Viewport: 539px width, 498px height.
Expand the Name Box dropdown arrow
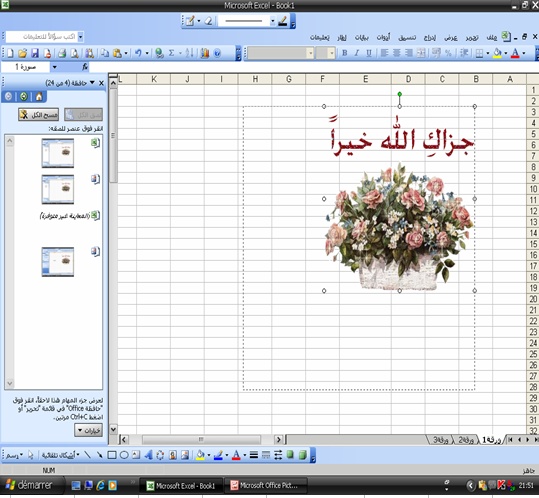[55, 67]
